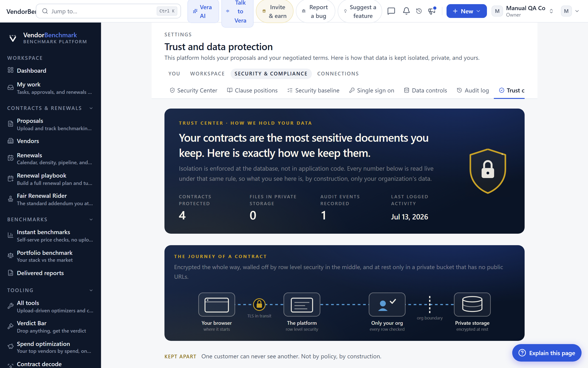Focus the Jump to search field
The image size is (588, 368).
[108, 11]
